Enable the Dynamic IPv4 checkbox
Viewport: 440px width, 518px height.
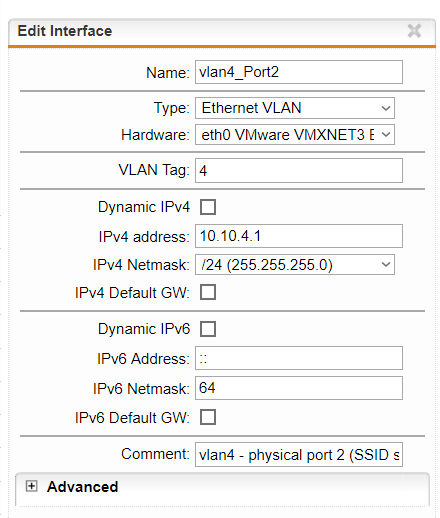(x=208, y=207)
